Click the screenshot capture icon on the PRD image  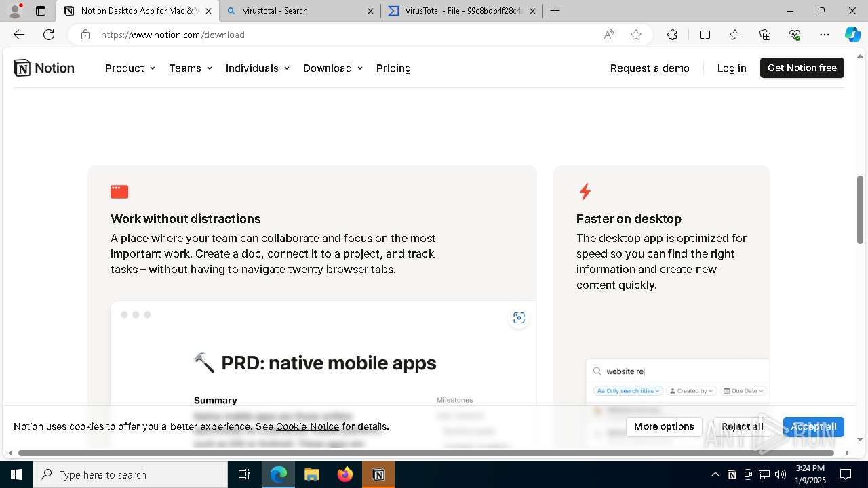(519, 318)
